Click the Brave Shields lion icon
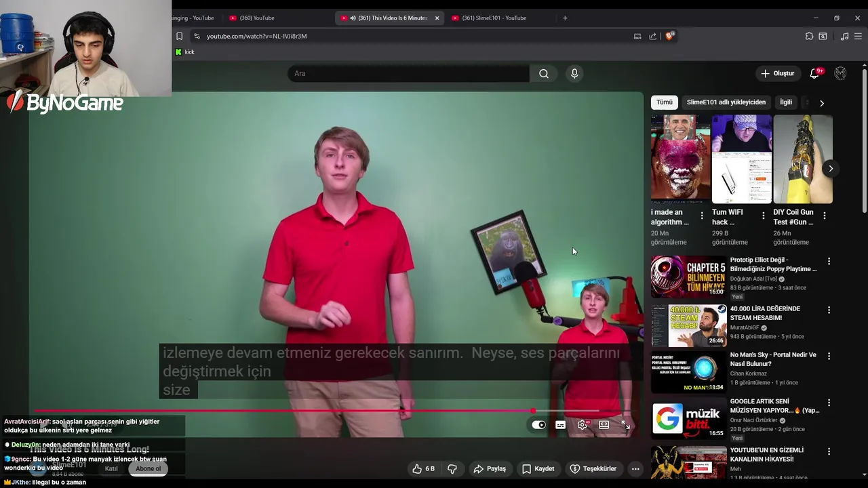The image size is (868, 488). tap(669, 36)
